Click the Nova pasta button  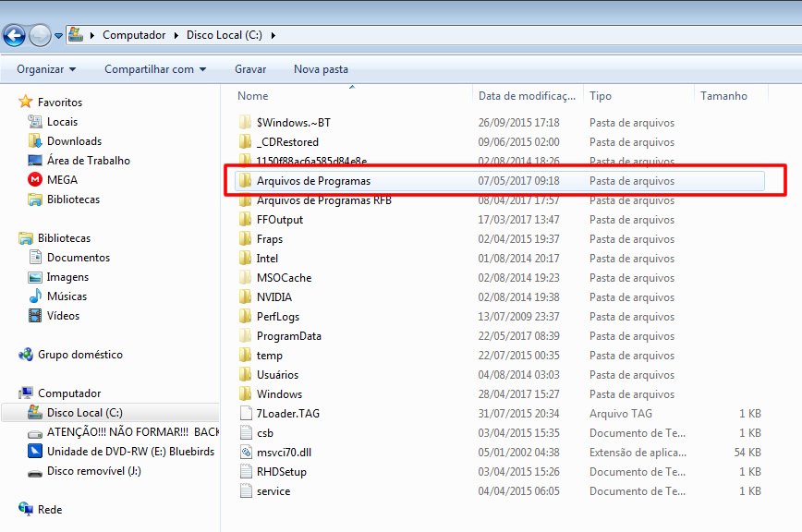(321, 69)
